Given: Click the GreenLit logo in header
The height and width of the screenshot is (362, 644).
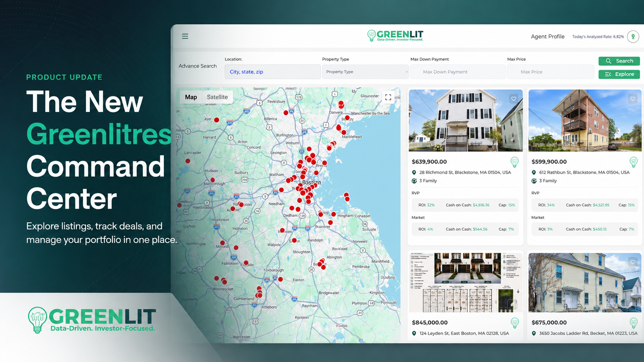Looking at the screenshot, I should click(x=395, y=35).
